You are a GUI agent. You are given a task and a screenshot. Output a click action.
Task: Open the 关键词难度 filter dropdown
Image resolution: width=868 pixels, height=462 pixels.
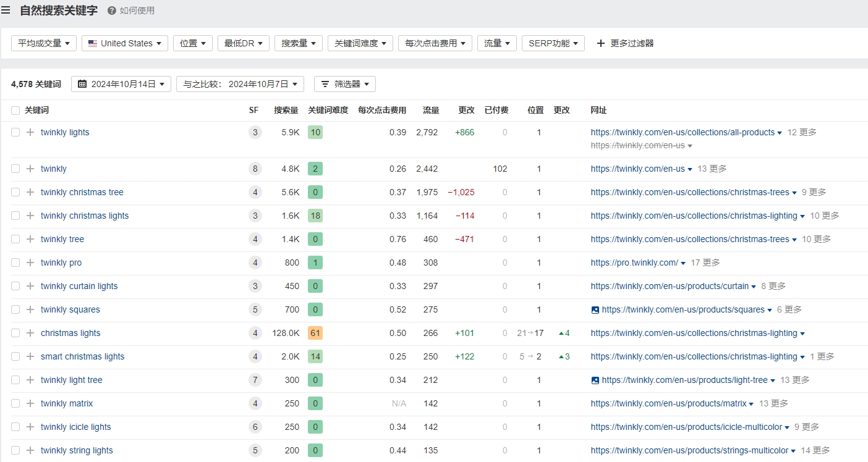[360, 43]
